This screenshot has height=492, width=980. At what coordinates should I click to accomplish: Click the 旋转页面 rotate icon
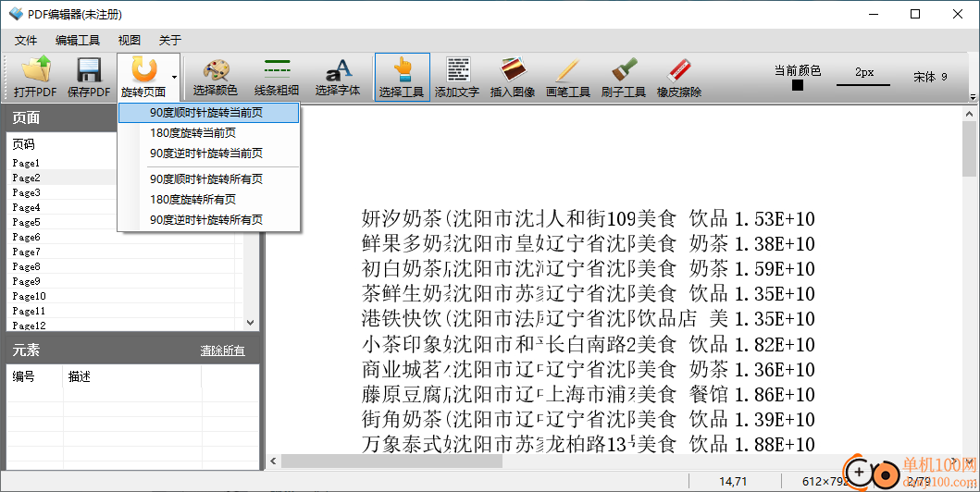(x=143, y=77)
